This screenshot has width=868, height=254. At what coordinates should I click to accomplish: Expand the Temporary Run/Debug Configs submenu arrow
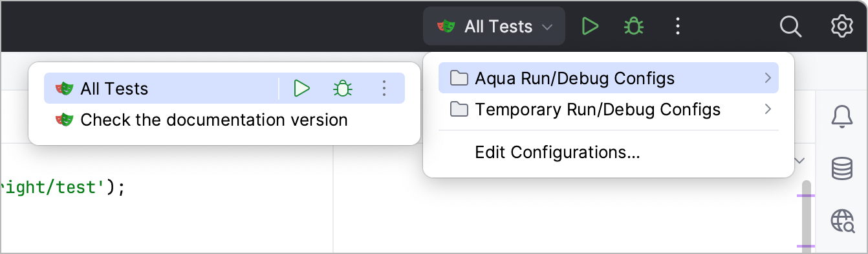(768, 109)
